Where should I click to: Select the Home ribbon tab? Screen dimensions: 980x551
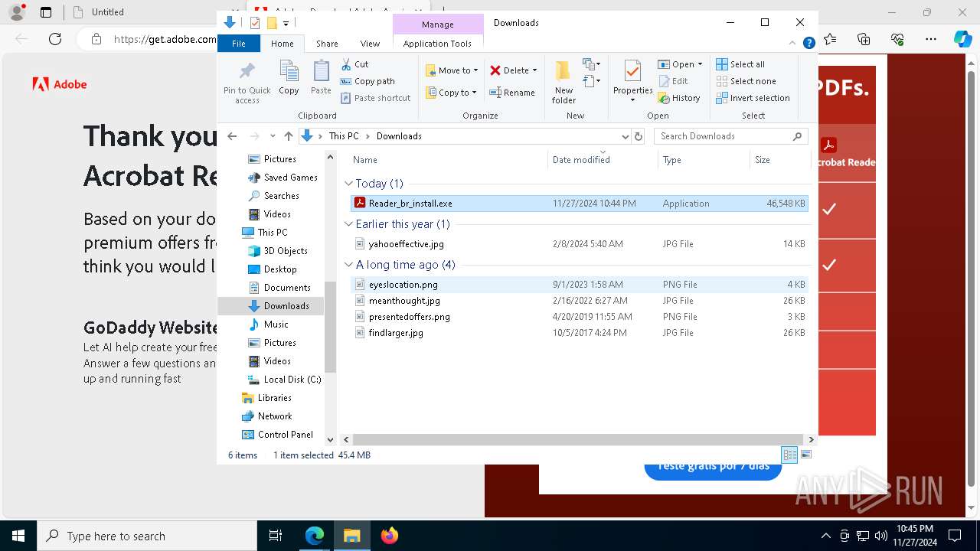pos(282,44)
